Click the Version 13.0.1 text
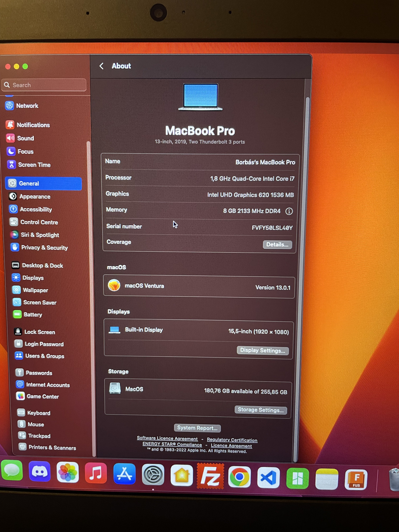 tap(273, 288)
